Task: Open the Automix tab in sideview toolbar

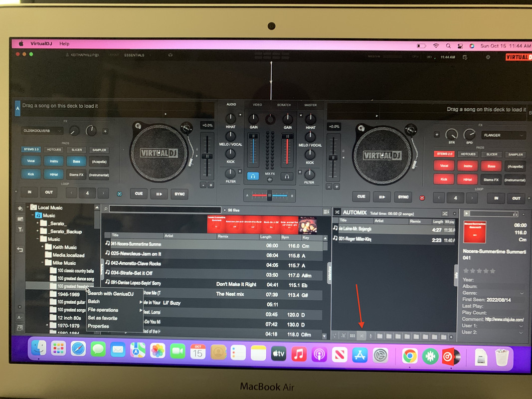Action: [x=361, y=336]
